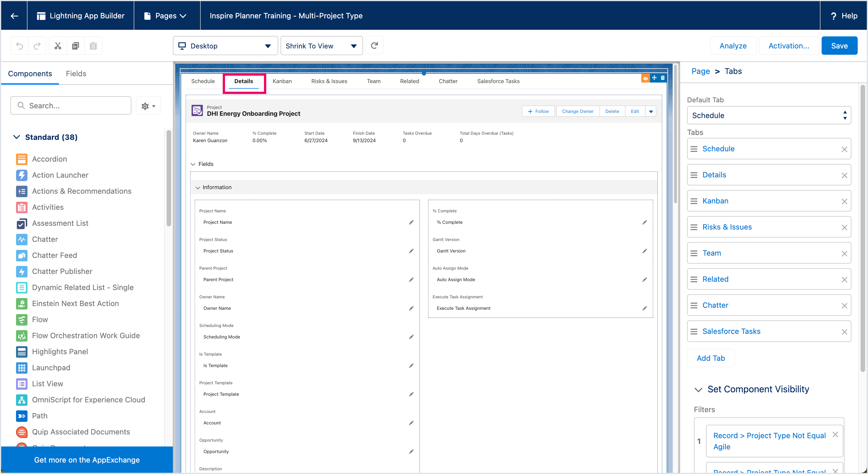The width and height of the screenshot is (868, 474).
Task: Click Get more on the AppExchange
Action: [x=87, y=460]
